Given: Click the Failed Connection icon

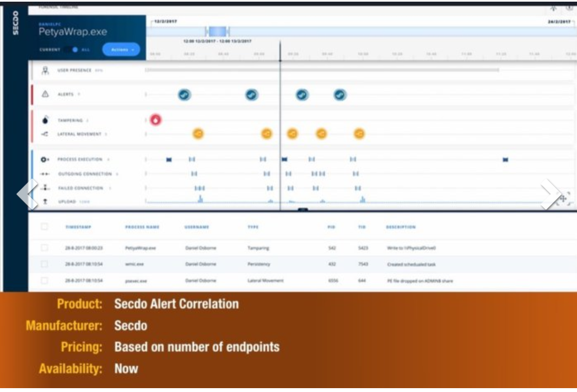Looking at the screenshot, I should [45, 187].
